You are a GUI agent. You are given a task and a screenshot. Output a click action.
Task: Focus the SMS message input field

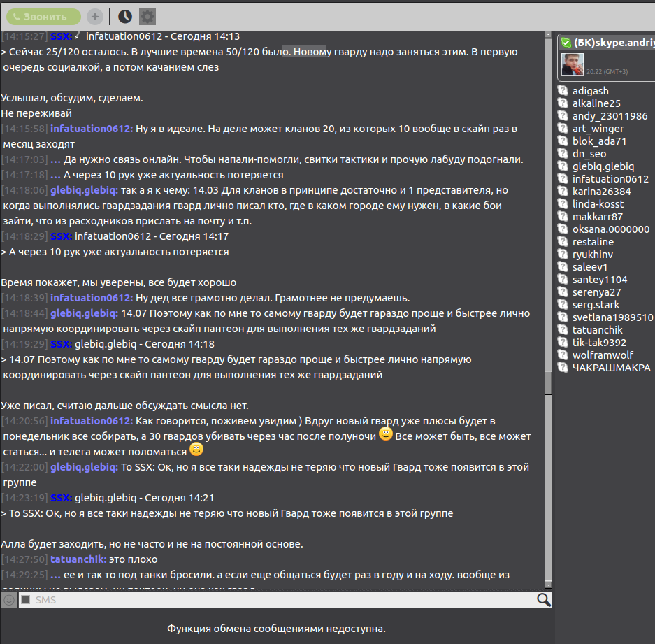coord(284,600)
